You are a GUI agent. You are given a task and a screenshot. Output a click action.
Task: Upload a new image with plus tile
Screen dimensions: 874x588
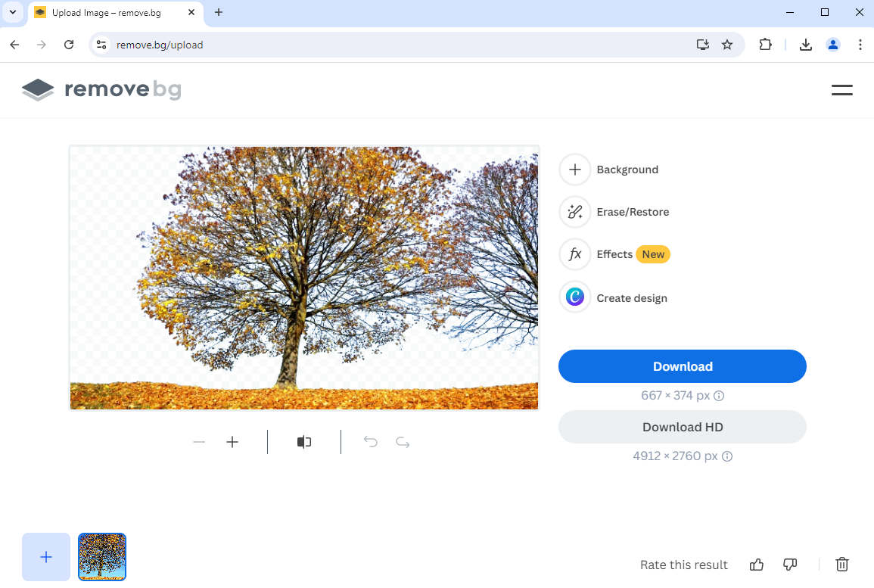coord(46,557)
